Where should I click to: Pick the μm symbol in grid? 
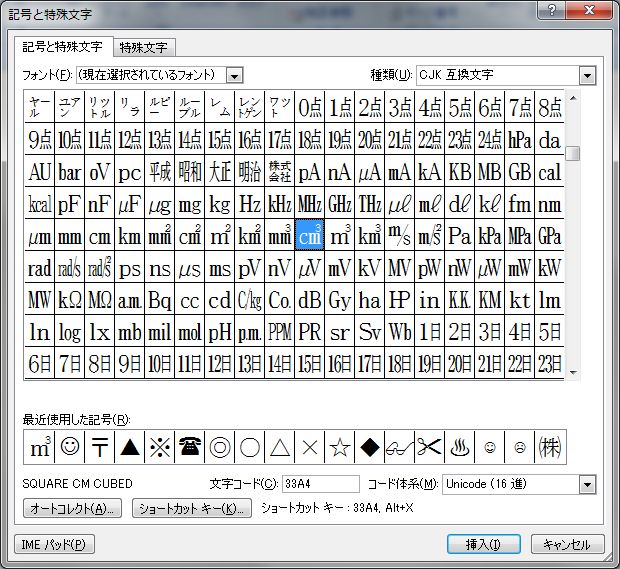40,235
